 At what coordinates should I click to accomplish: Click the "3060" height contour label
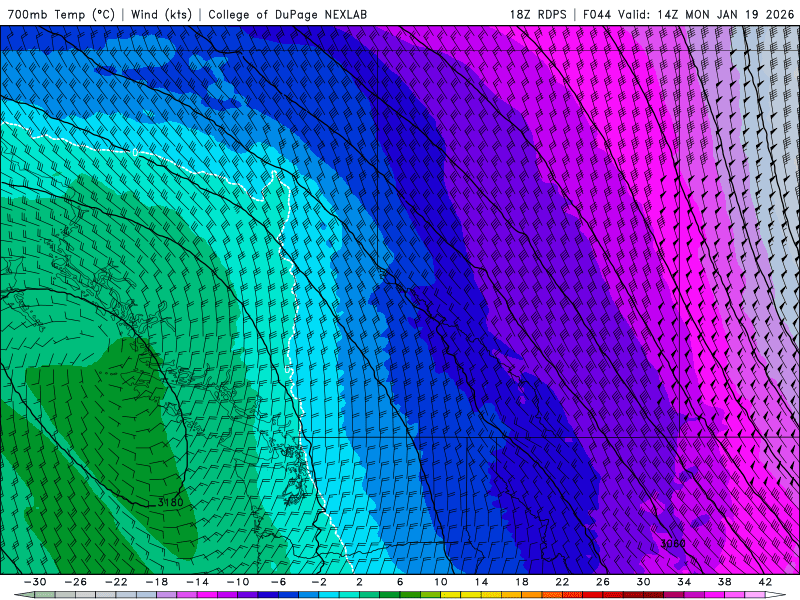(x=673, y=543)
